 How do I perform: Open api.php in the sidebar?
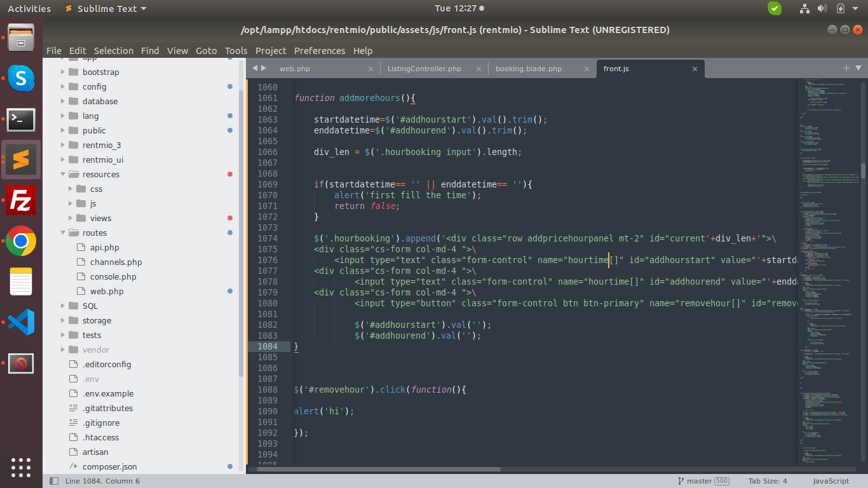[x=104, y=247]
